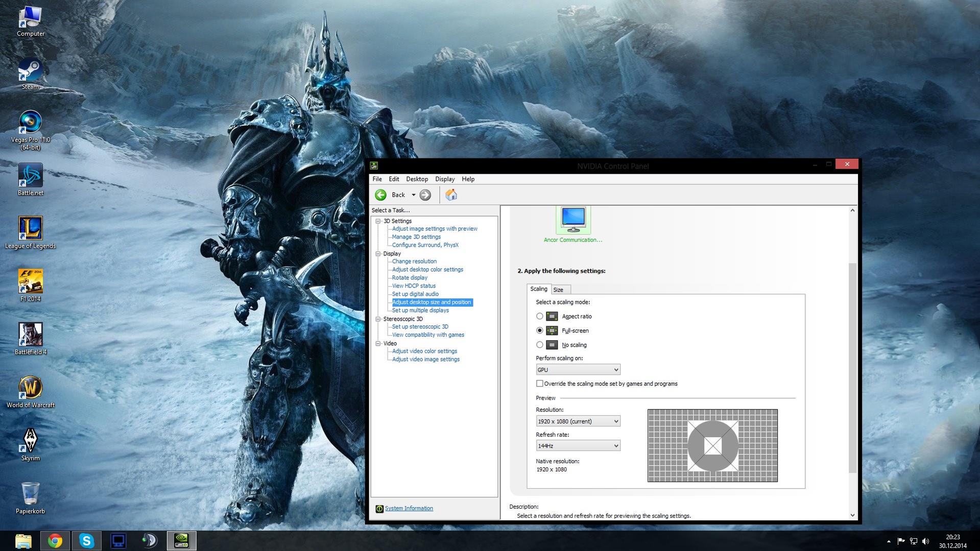
Task: Collapse the 3D Settings tree node
Action: coord(378,221)
